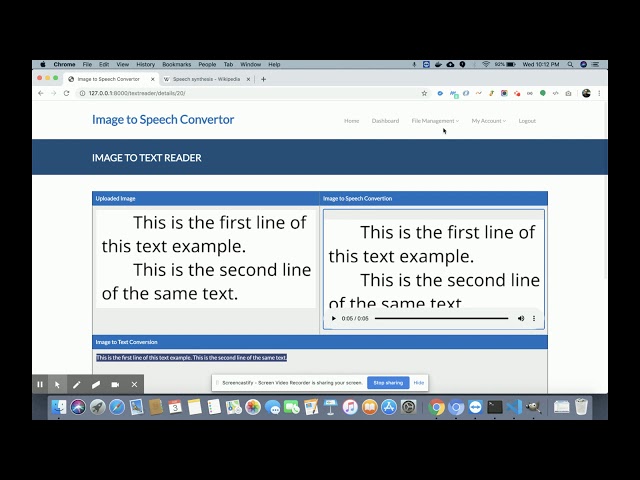Click Stop sharing button

[388, 383]
